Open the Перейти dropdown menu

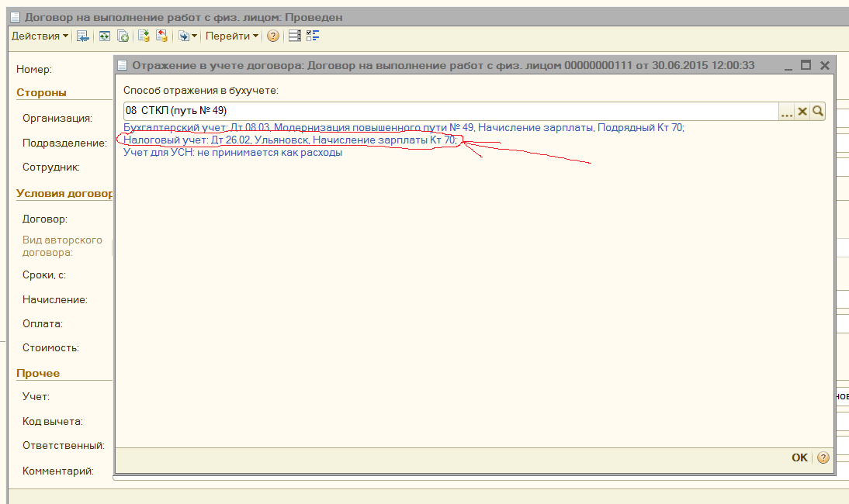[x=232, y=36]
